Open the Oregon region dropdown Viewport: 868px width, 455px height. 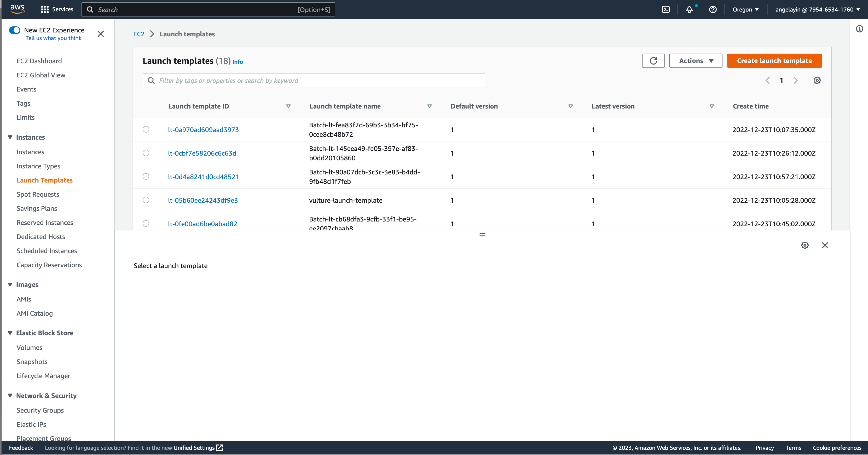point(745,9)
